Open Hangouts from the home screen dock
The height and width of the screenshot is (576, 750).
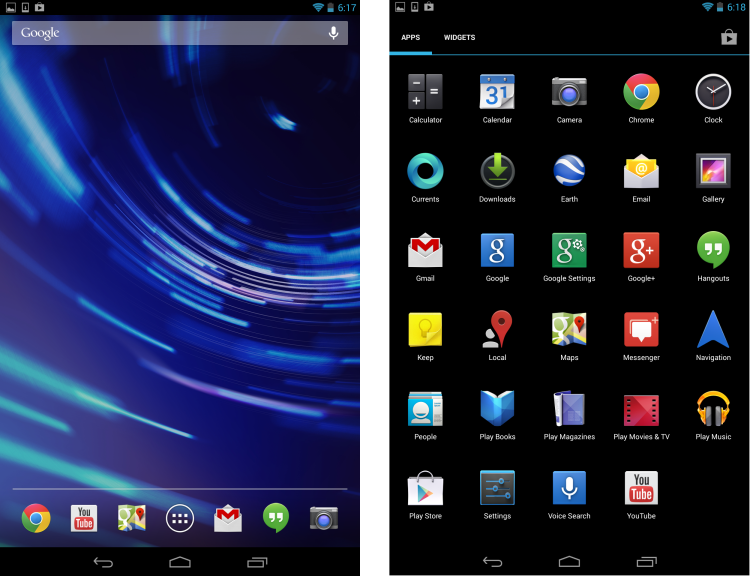[276, 518]
